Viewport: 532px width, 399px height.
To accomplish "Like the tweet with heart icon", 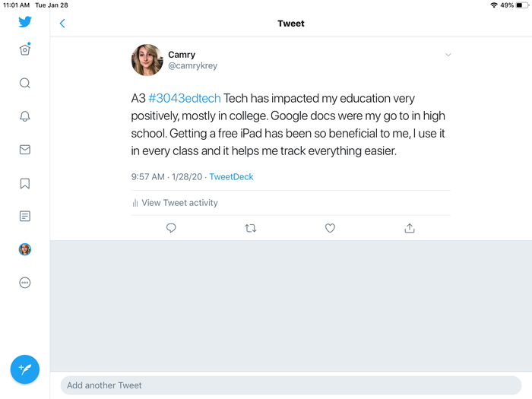I will [x=330, y=228].
